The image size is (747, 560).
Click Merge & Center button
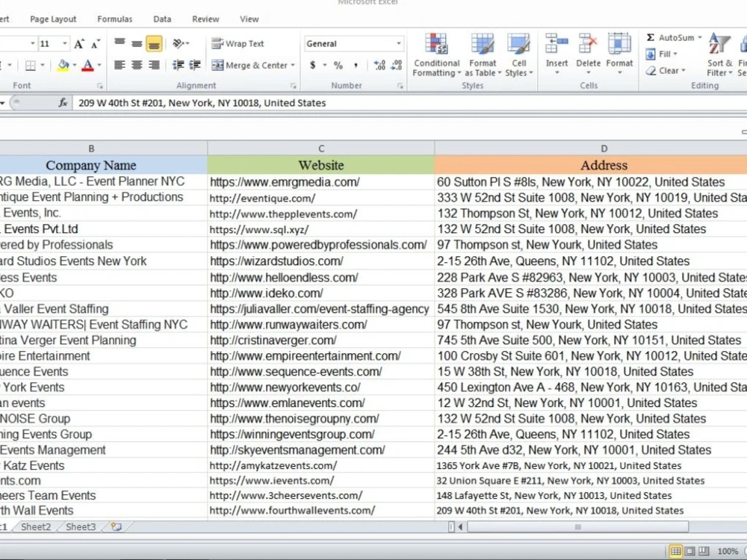(249, 65)
